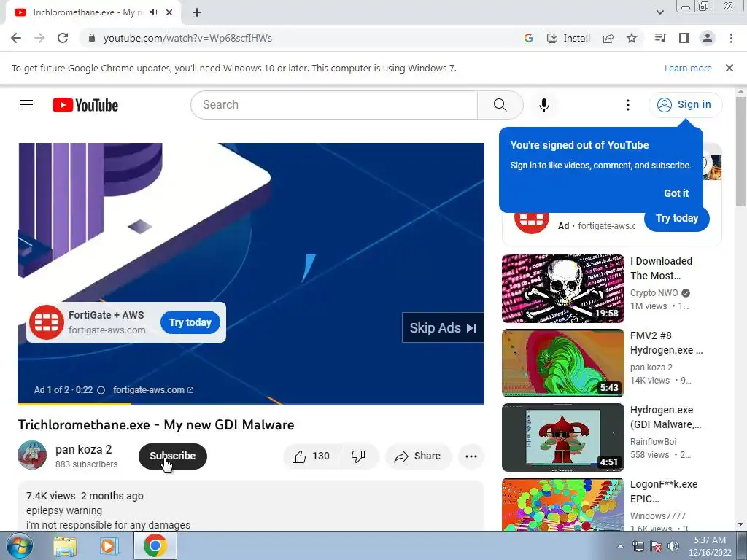Open RainflowBoi Hydrogen.exe thumbnail
The width and height of the screenshot is (747, 560).
point(562,437)
